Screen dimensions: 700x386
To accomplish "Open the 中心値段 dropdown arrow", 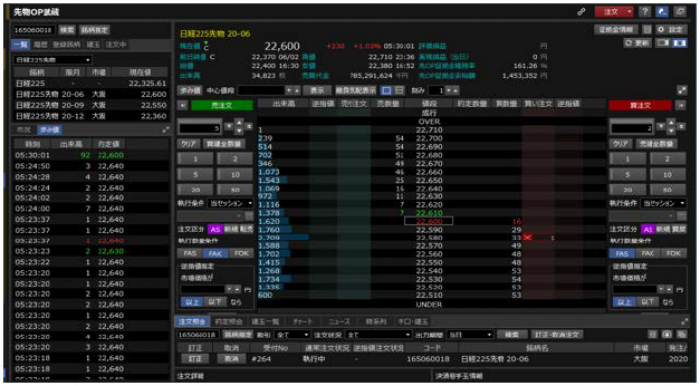I will (290, 90).
